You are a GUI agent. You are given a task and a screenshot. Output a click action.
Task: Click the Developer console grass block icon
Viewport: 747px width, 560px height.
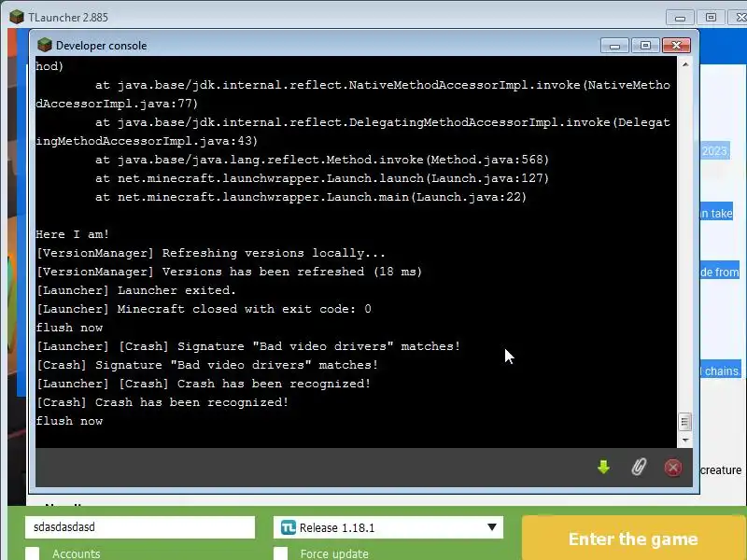[x=44, y=45]
